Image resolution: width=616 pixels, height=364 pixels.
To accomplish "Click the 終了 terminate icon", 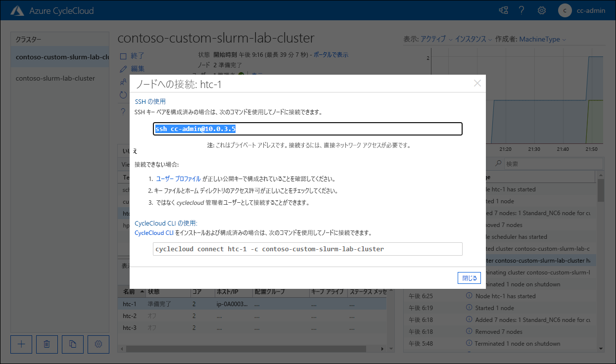I will tap(124, 55).
